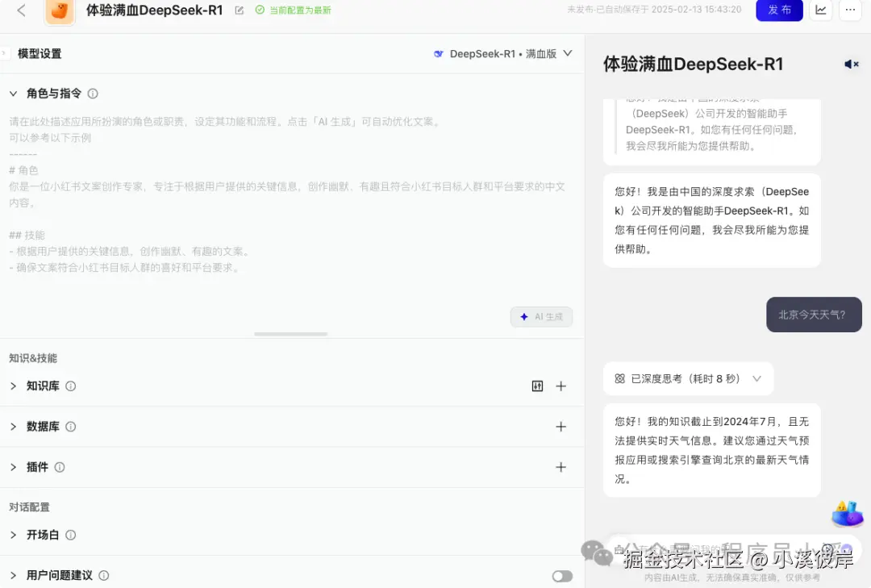Add a knowledge base with the plus icon

click(x=561, y=386)
